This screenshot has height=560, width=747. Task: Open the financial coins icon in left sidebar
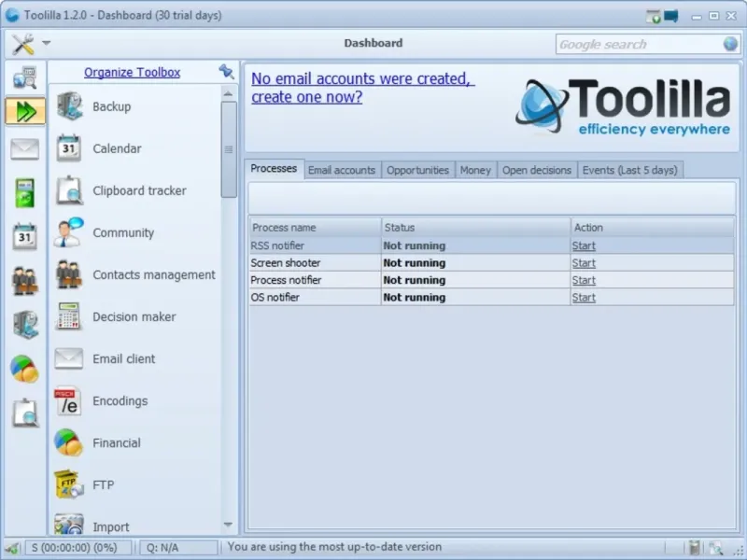tap(24, 369)
